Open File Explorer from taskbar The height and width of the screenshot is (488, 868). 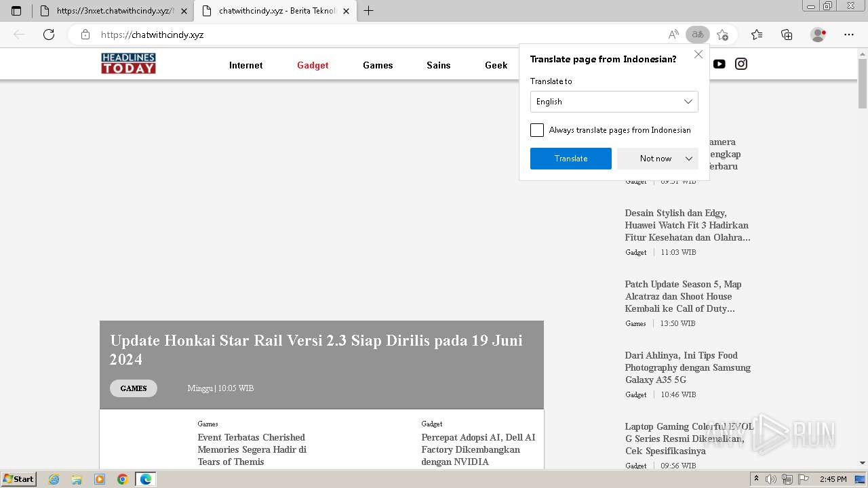(77, 479)
